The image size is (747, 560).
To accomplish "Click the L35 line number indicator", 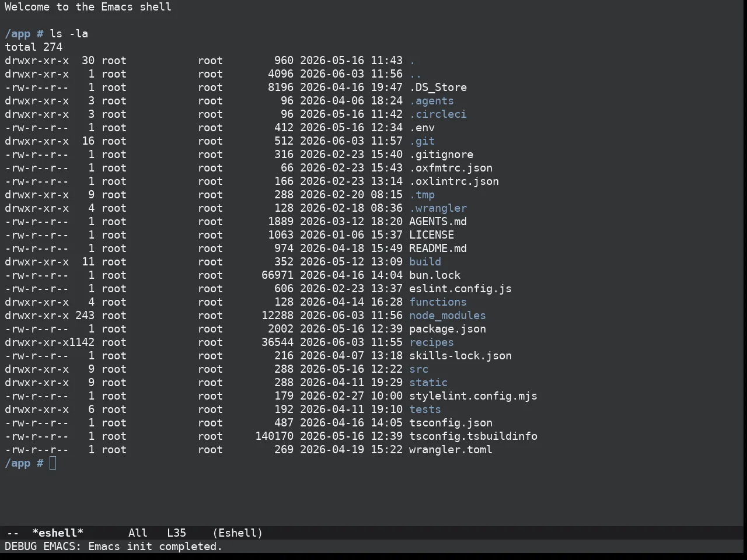I will click(176, 533).
